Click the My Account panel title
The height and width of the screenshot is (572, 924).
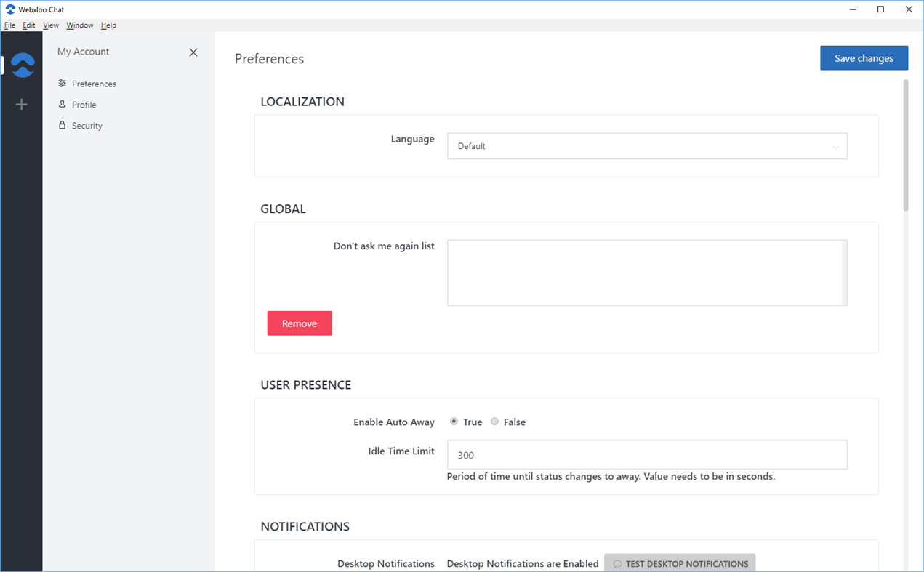[83, 52]
